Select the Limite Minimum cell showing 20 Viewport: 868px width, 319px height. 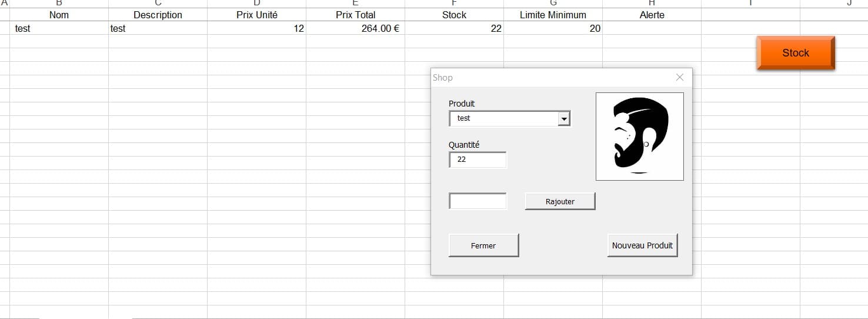click(553, 28)
